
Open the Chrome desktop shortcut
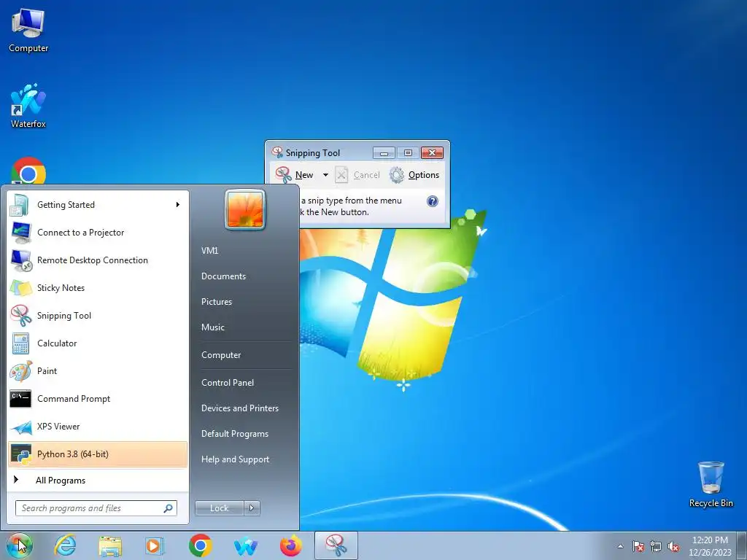pyautogui.click(x=28, y=171)
